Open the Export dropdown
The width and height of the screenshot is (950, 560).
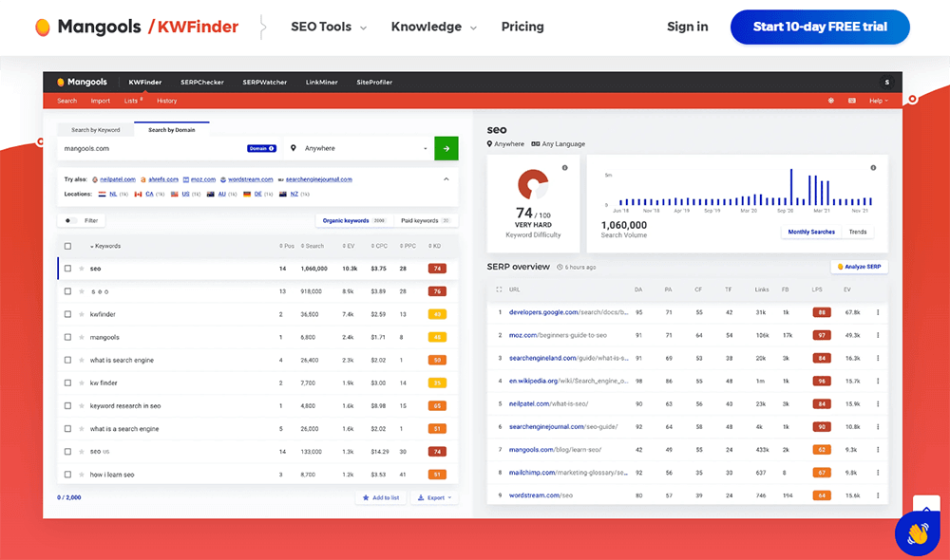click(x=435, y=497)
